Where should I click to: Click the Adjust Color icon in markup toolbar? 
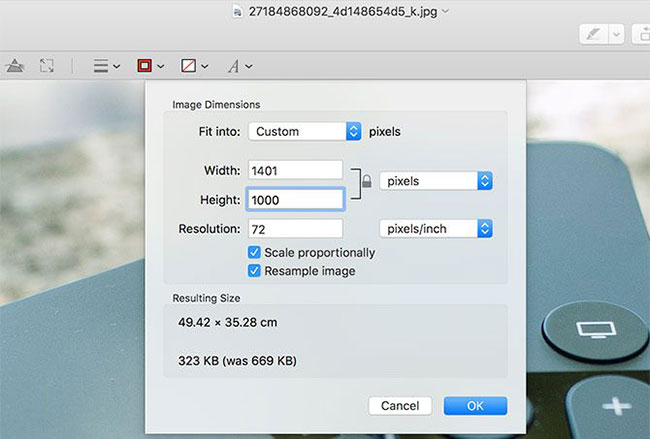coord(15,66)
